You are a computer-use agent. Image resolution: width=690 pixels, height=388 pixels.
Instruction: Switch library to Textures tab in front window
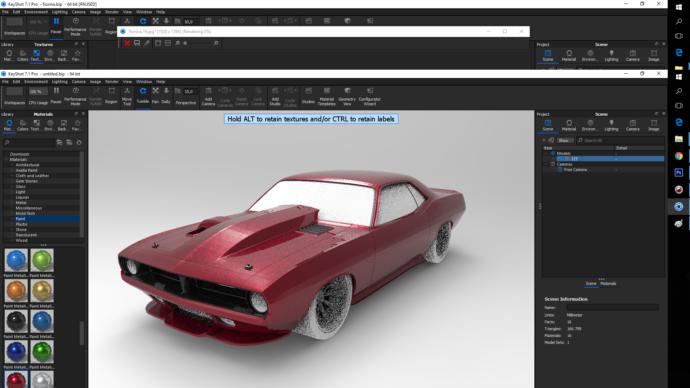point(36,125)
